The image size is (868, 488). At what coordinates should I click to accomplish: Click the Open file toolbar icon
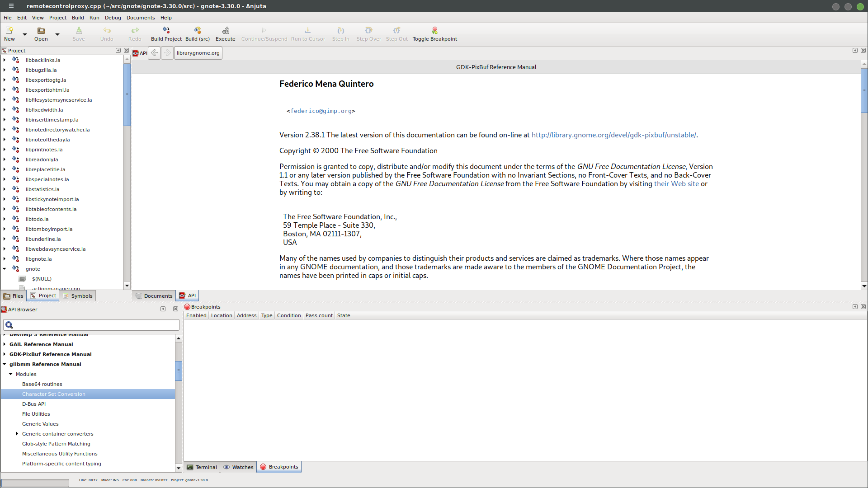tap(41, 30)
